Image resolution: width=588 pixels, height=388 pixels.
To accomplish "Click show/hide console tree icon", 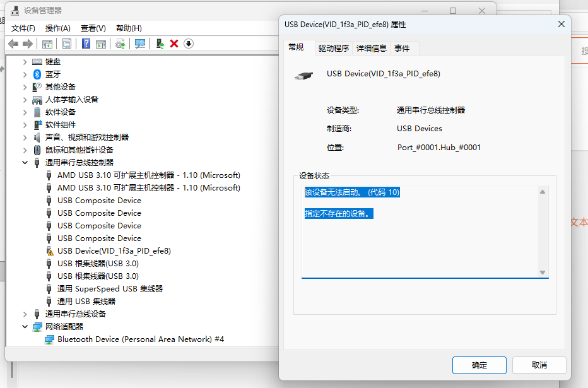I will click(x=47, y=44).
